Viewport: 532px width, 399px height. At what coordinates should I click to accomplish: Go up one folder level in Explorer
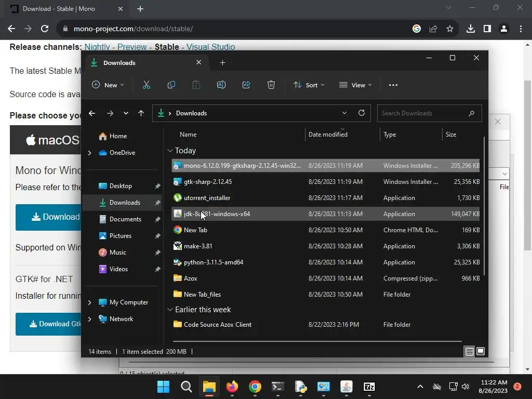tap(141, 113)
